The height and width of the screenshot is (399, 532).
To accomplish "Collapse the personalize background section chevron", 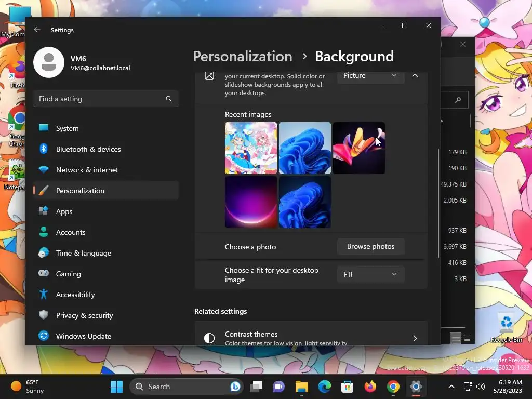I will click(x=415, y=75).
